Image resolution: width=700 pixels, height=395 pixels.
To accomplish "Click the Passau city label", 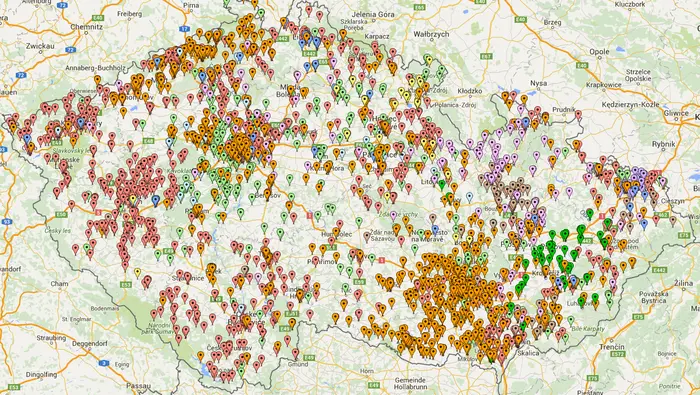I will (138, 386).
